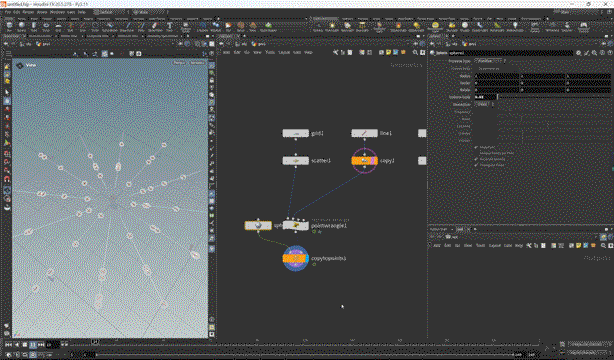This screenshot has width=614, height=360.
Task: Open the auto update dropdown at bottom right
Action: pos(588,353)
